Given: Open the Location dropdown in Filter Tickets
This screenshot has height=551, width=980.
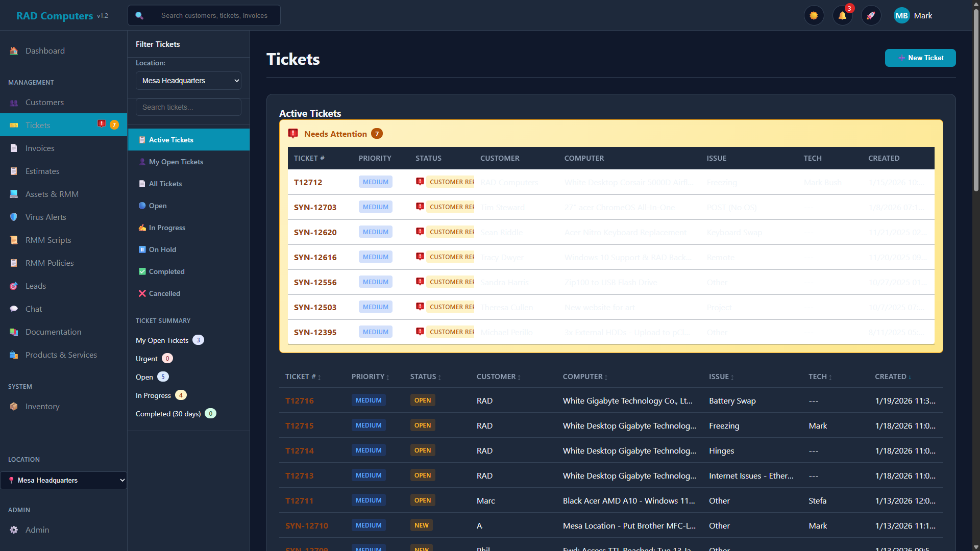Looking at the screenshot, I should 188,80.
